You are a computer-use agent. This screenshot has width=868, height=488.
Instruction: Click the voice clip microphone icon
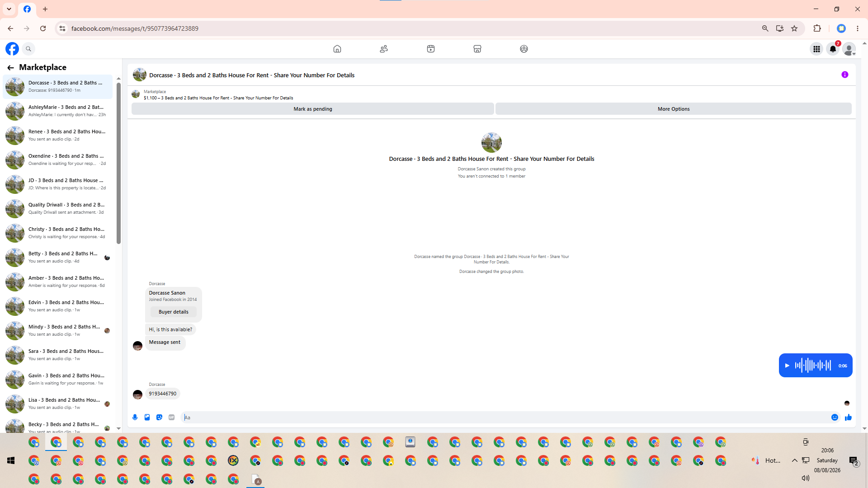tap(135, 418)
